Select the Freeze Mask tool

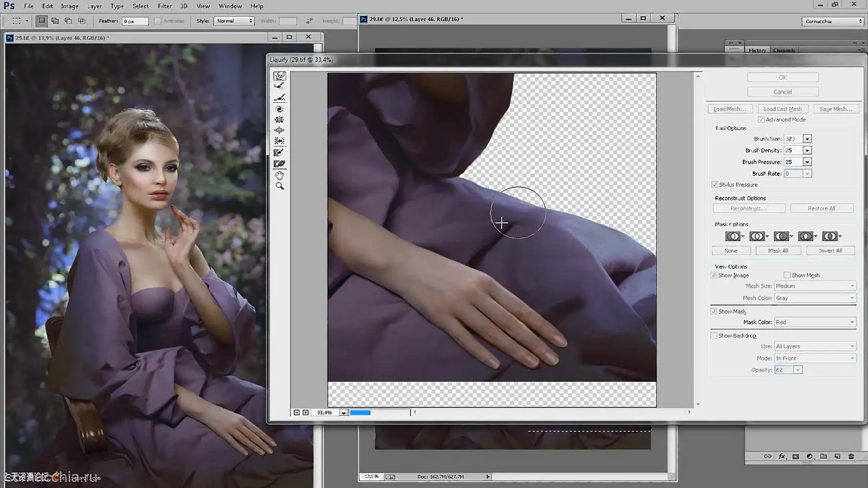click(279, 153)
